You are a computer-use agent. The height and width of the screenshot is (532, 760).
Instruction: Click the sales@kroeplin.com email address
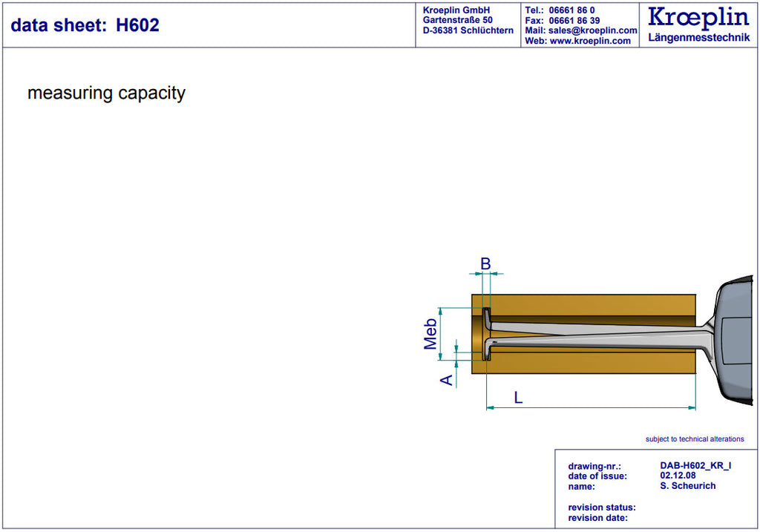point(593,30)
